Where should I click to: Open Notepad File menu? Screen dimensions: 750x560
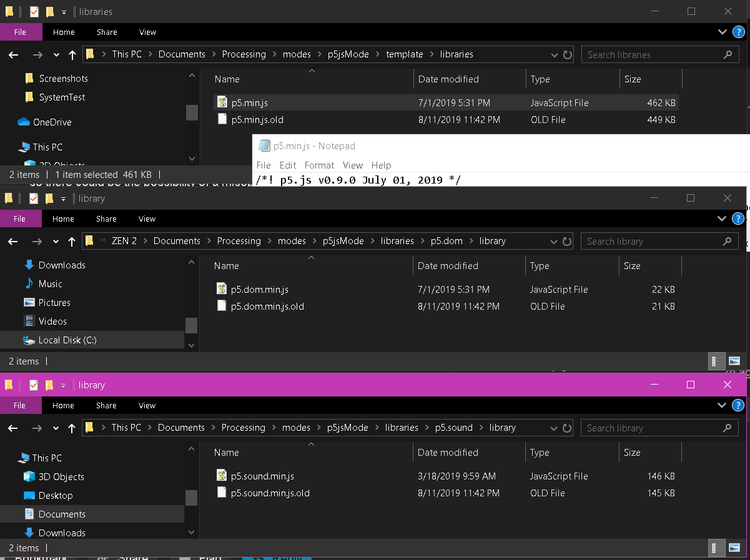point(264,165)
